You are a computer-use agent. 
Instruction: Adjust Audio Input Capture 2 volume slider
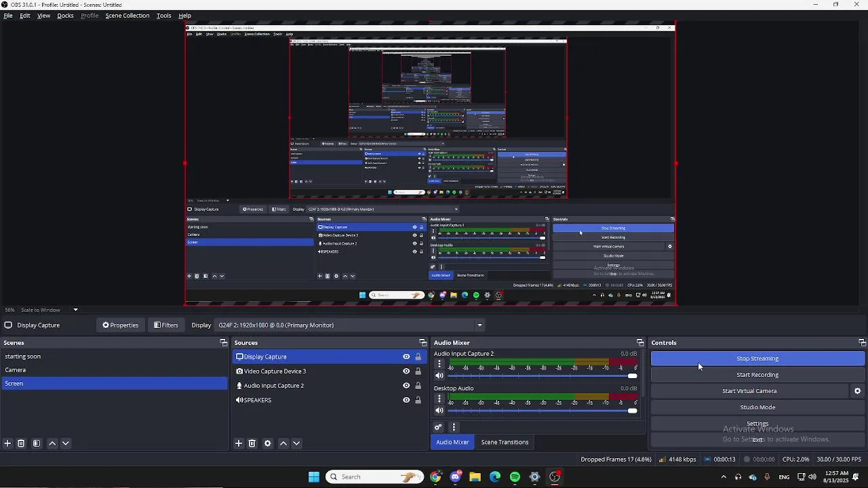[542, 375]
